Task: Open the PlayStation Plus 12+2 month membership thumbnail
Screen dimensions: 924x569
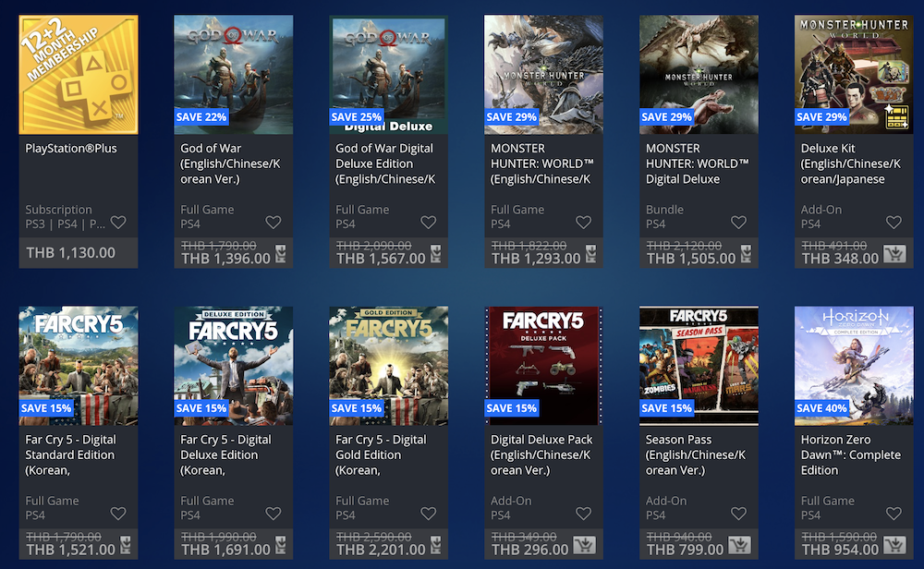Action: (x=79, y=74)
